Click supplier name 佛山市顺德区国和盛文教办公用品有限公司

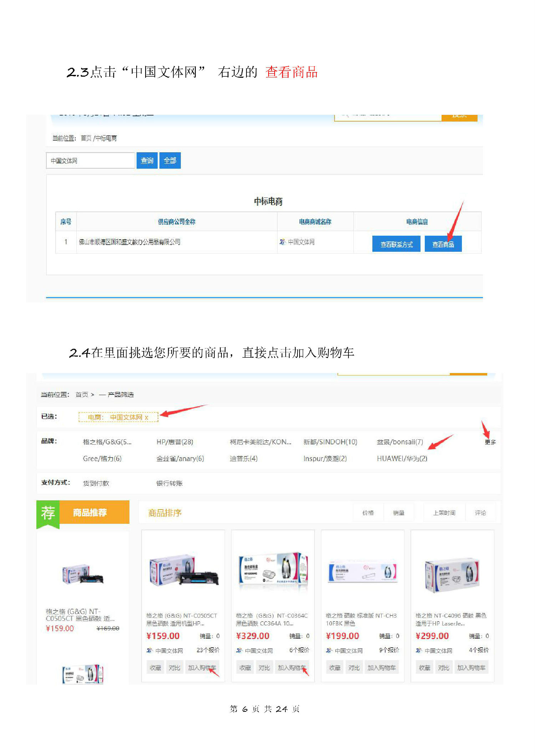point(129,242)
